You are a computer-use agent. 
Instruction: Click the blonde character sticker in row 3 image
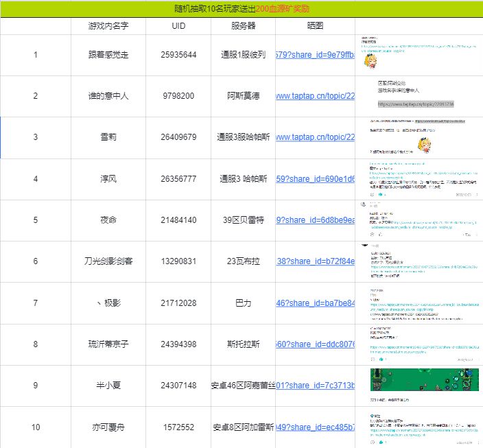tap(425, 145)
